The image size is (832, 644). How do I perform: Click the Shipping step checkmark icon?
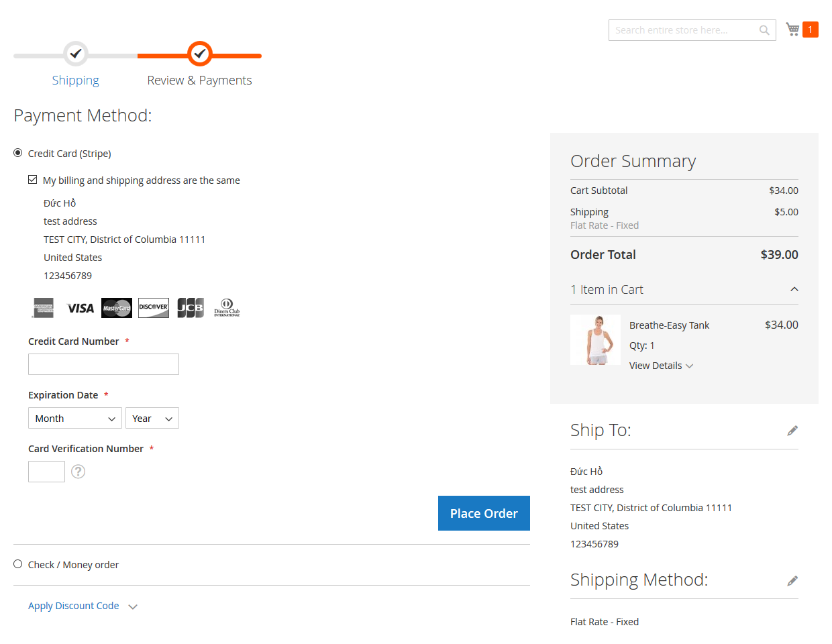coord(75,54)
